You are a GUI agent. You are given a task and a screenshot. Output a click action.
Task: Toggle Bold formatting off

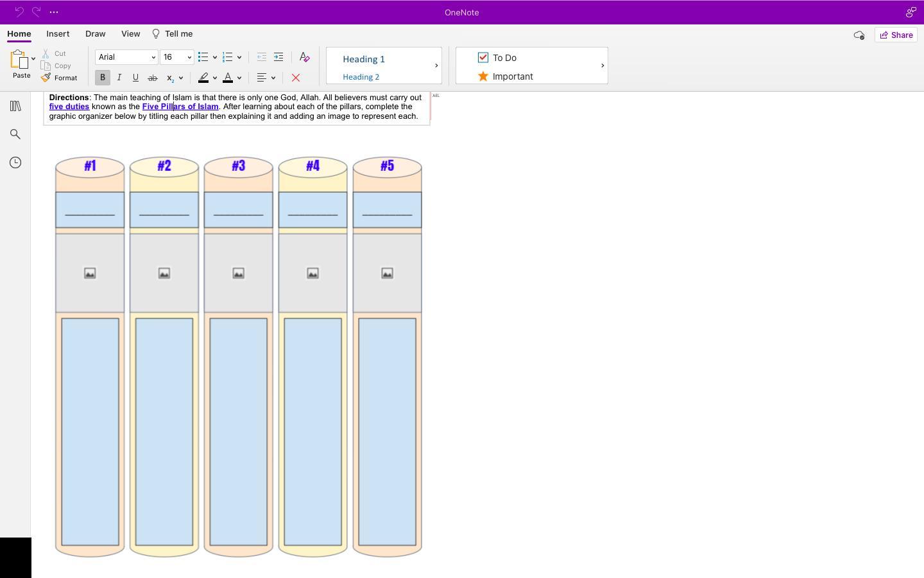pos(103,78)
